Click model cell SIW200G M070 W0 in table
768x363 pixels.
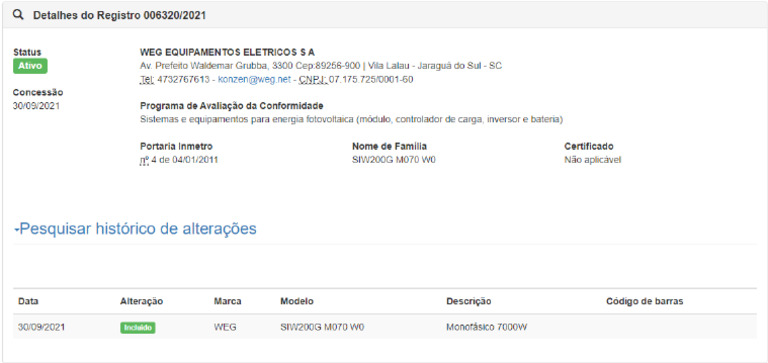[x=322, y=327]
